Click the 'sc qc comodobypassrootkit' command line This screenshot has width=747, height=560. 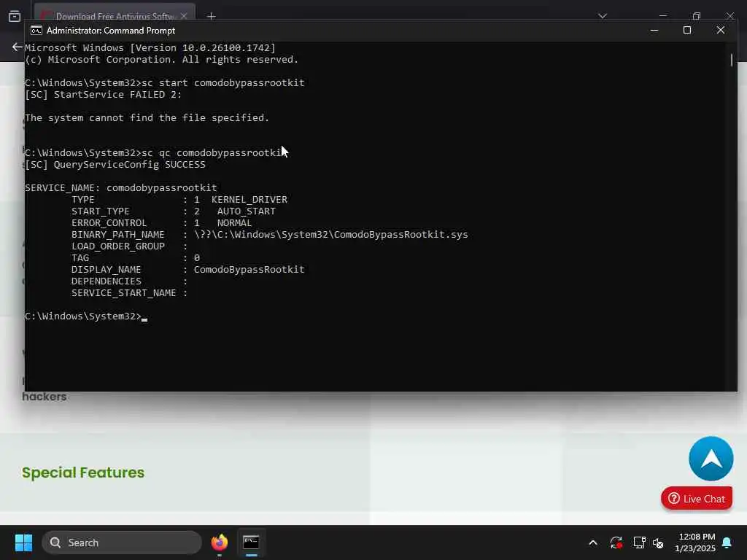[156, 153]
